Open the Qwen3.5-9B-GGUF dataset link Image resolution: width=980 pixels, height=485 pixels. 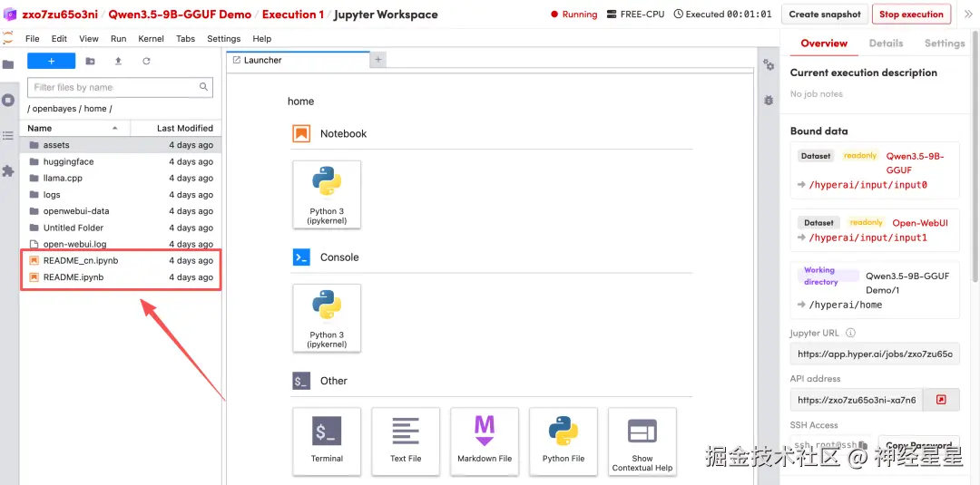coord(915,163)
